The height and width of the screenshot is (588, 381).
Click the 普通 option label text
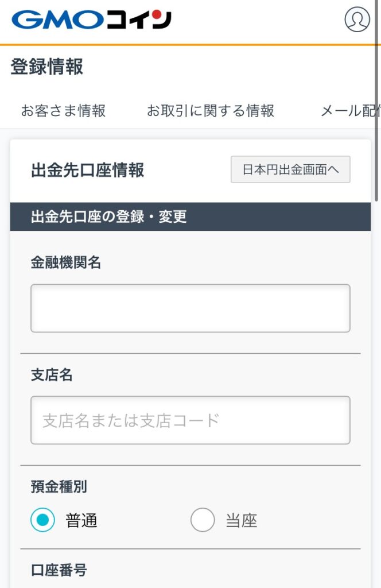click(x=81, y=521)
